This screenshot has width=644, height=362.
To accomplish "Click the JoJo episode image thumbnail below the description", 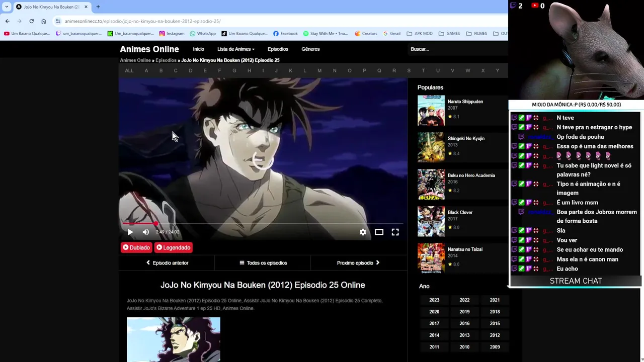I will 174,339.
